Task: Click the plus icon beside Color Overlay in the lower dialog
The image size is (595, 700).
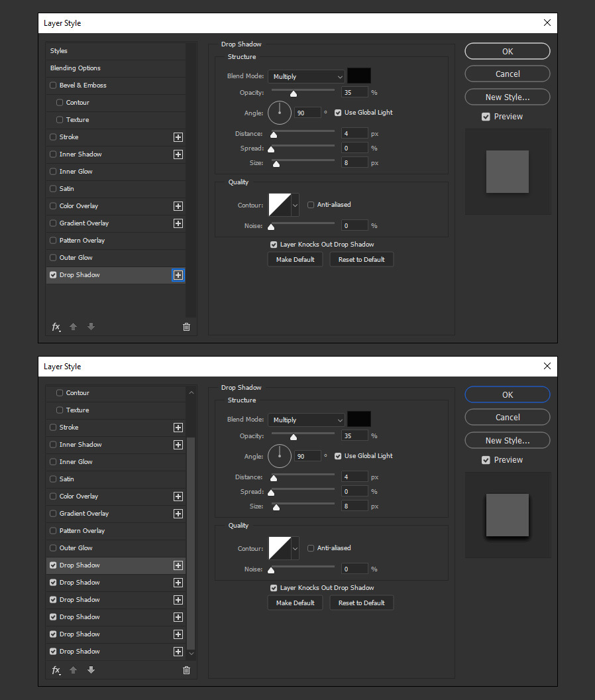Action: pyautogui.click(x=178, y=496)
